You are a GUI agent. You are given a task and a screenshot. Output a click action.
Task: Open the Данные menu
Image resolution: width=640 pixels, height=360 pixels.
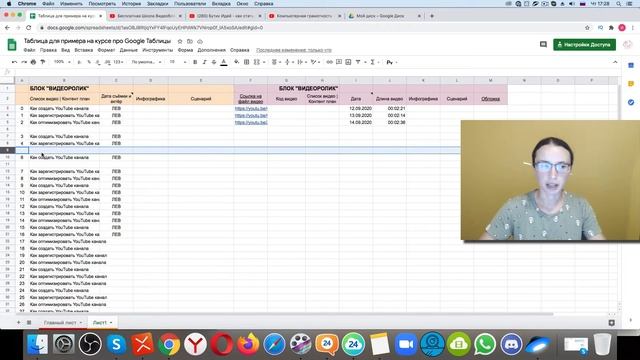coord(129,50)
